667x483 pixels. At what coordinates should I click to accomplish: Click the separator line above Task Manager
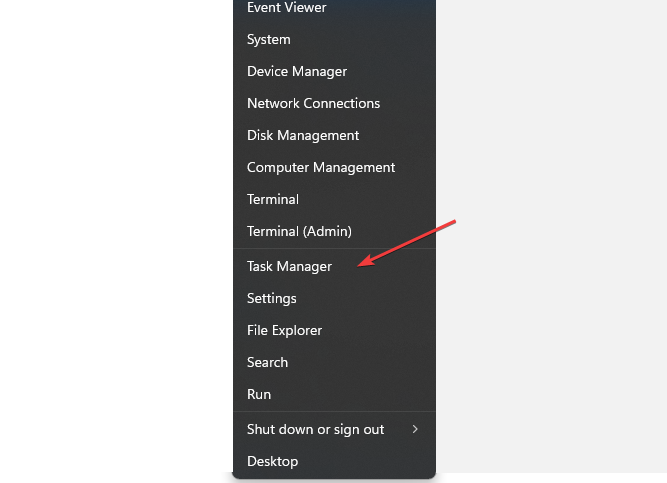click(334, 250)
